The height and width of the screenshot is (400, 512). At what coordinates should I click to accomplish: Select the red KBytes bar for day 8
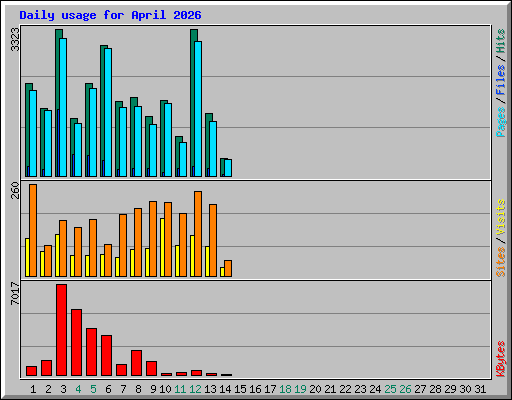tap(136, 363)
